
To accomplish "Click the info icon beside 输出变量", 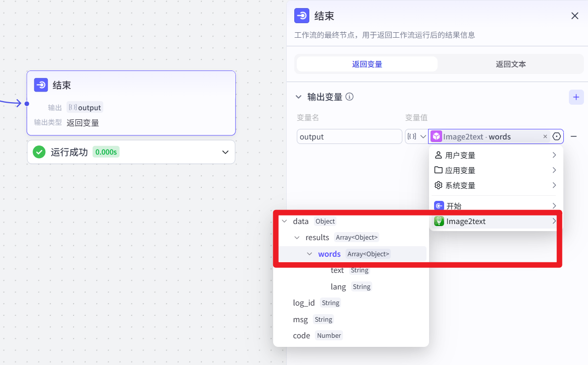I will (x=349, y=97).
